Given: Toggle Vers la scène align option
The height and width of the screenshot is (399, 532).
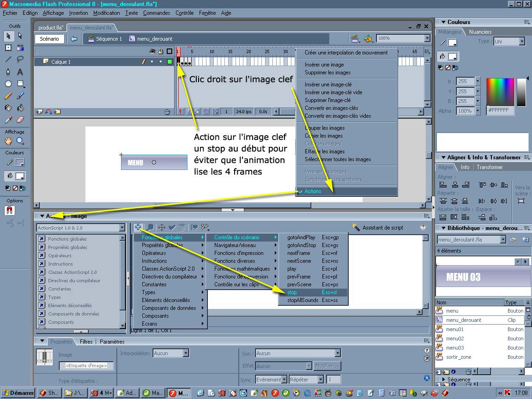Looking at the screenshot, I should 521,201.
